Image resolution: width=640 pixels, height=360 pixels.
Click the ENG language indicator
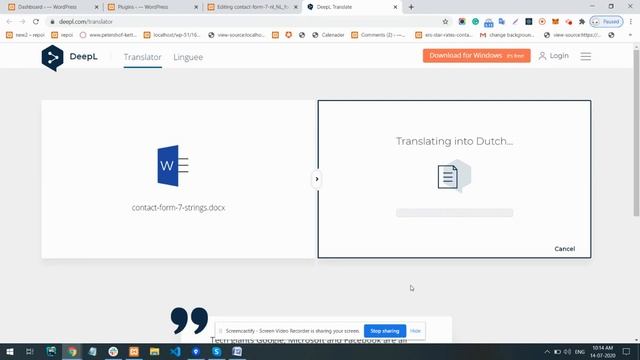[580, 351]
